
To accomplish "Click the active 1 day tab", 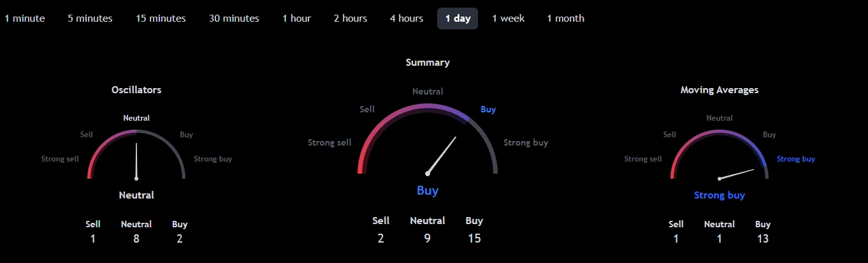I will coord(458,19).
